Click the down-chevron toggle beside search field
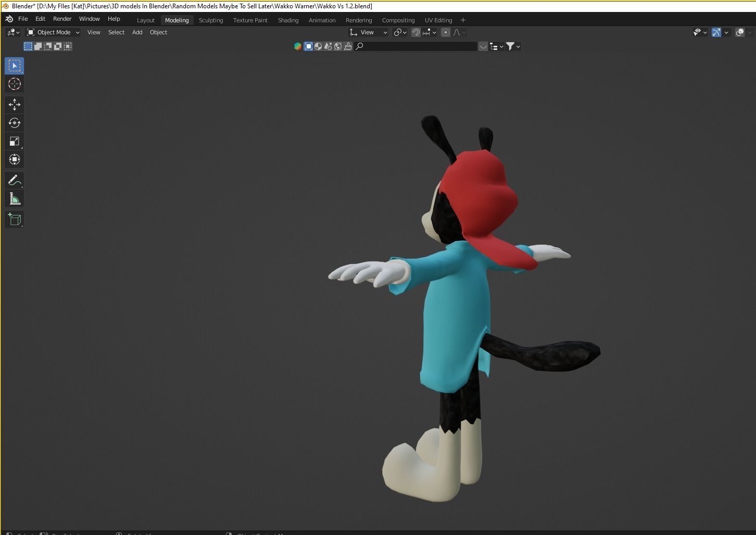 pyautogui.click(x=483, y=46)
